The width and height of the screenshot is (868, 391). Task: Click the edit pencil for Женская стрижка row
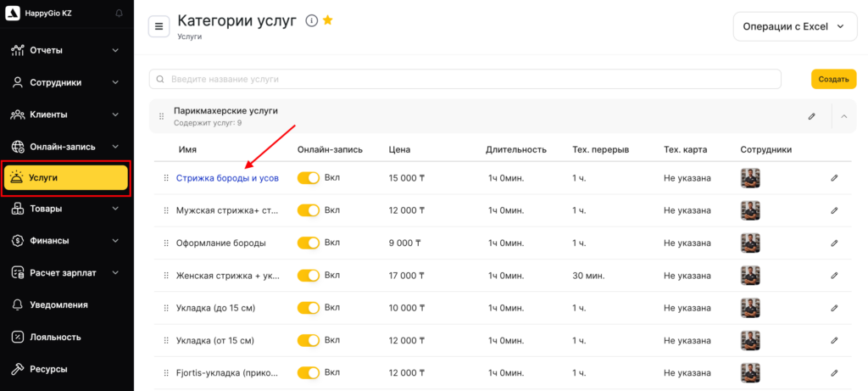[834, 276]
